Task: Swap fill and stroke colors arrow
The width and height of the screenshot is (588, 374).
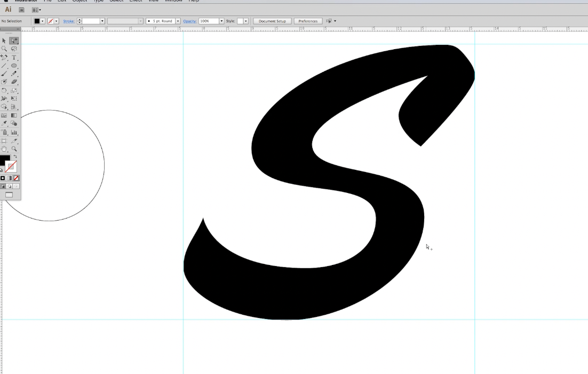Action: (15, 157)
